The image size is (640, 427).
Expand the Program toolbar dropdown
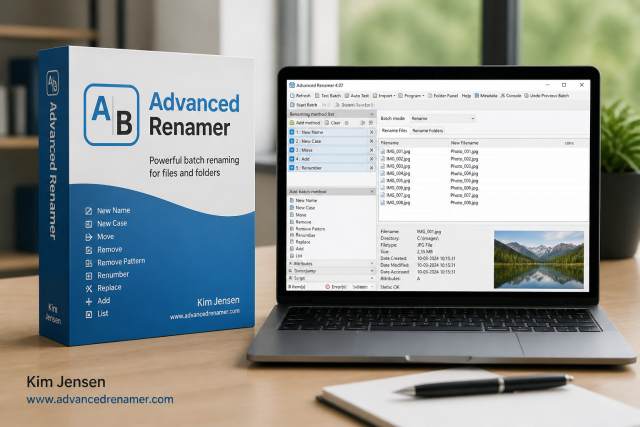(x=423, y=96)
